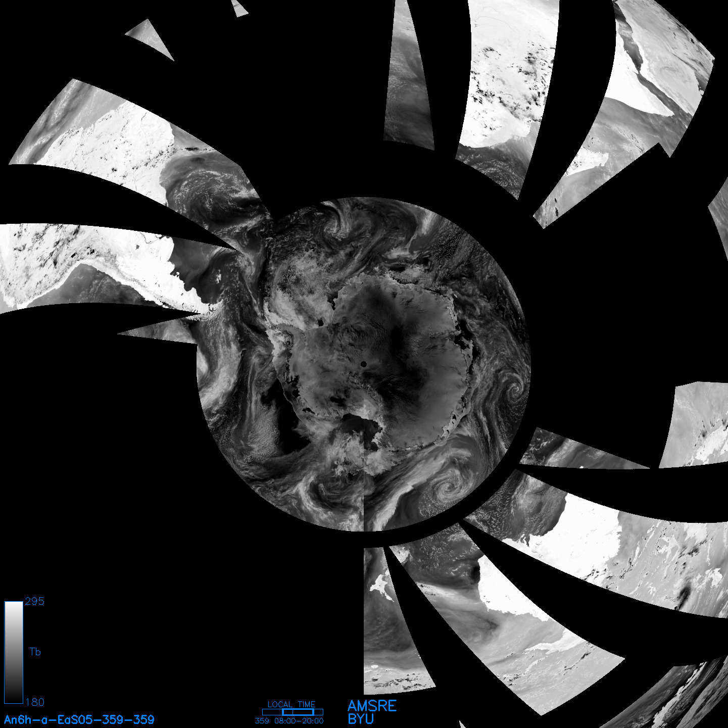Click the local time range bar indicator

click(293, 712)
